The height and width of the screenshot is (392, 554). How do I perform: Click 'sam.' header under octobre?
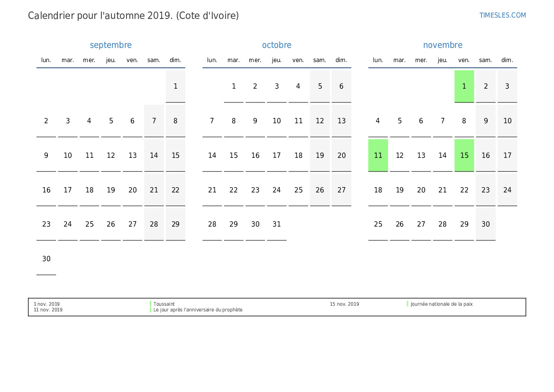pyautogui.click(x=320, y=60)
